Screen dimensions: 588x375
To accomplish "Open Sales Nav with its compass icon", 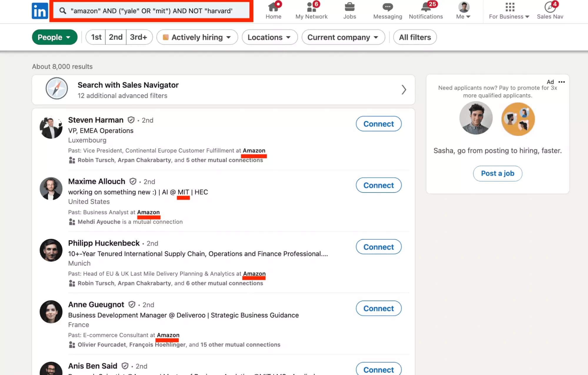I will pyautogui.click(x=549, y=7).
